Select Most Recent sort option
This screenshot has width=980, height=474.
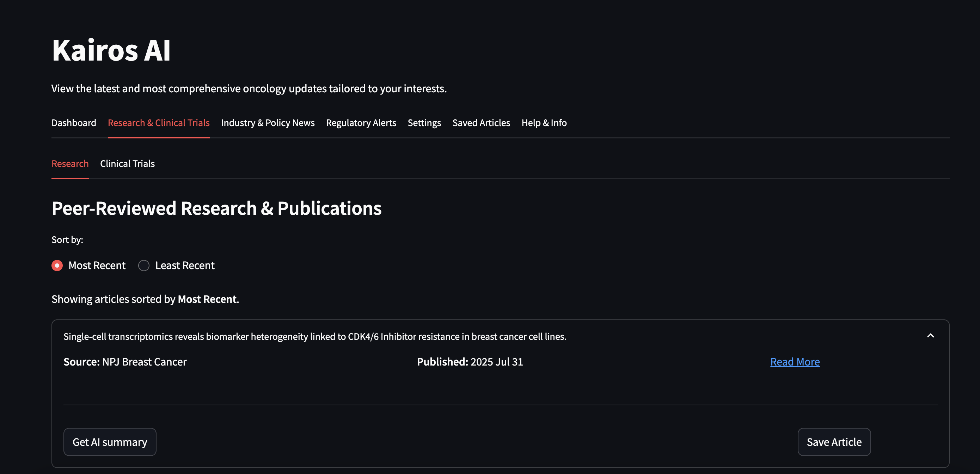point(88,265)
